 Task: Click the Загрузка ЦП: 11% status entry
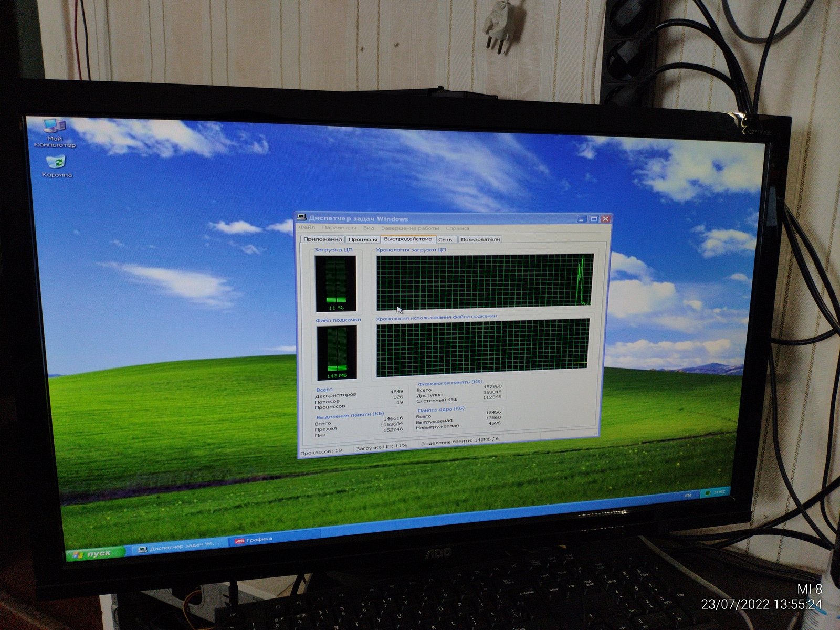click(382, 447)
